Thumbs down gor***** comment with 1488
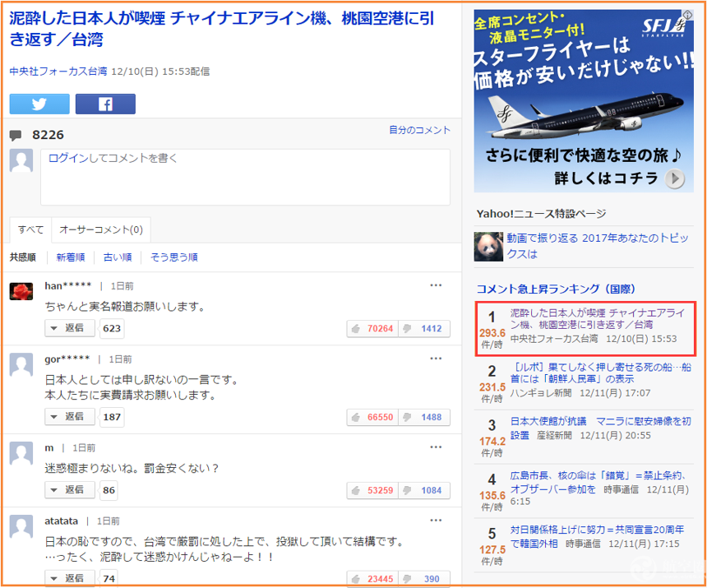This screenshot has height=588, width=707. click(424, 417)
